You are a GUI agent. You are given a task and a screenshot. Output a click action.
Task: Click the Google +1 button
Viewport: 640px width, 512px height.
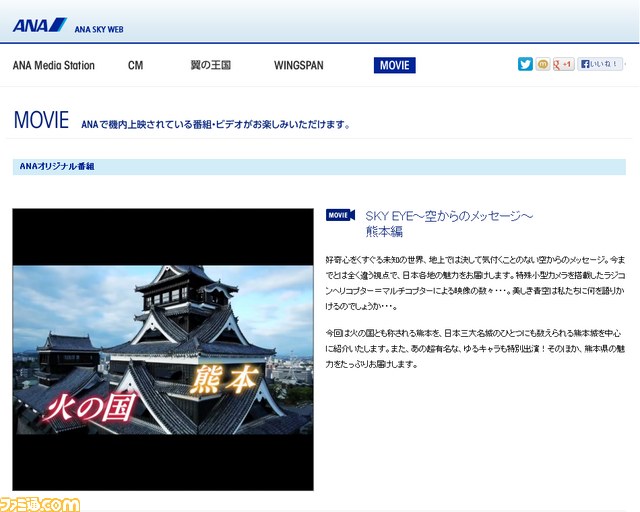[564, 64]
